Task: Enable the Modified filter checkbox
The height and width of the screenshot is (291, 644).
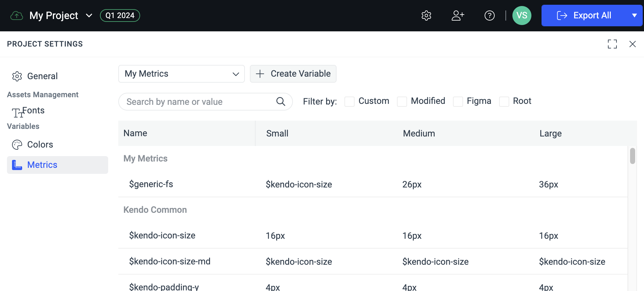Action: point(402,102)
